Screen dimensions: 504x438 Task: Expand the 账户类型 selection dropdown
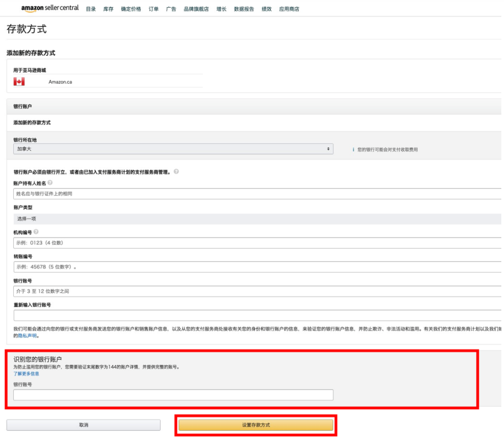tap(256, 218)
